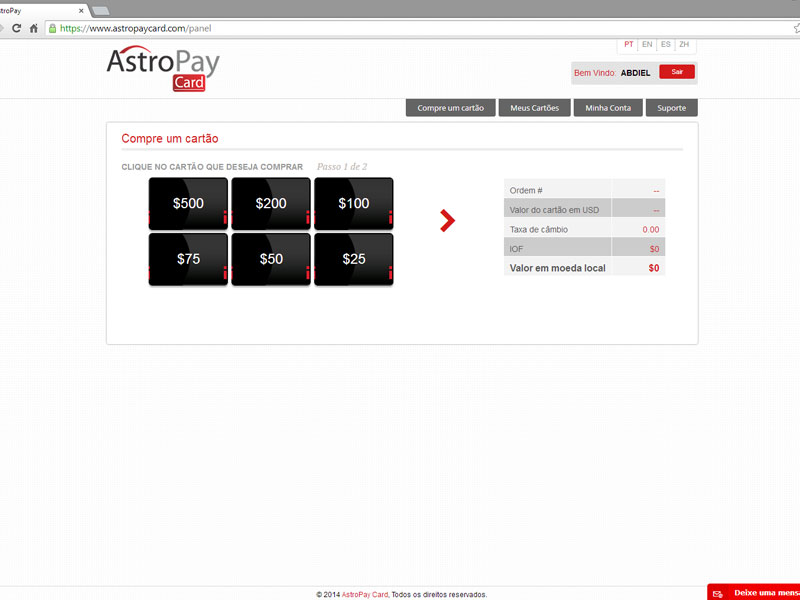Switch language to EN
The width and height of the screenshot is (800, 600).
point(647,44)
